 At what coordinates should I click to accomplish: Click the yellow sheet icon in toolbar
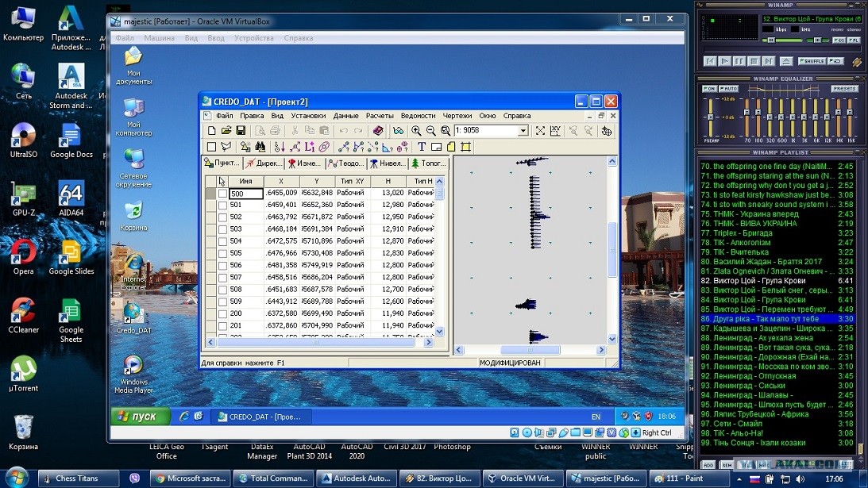coord(451,147)
